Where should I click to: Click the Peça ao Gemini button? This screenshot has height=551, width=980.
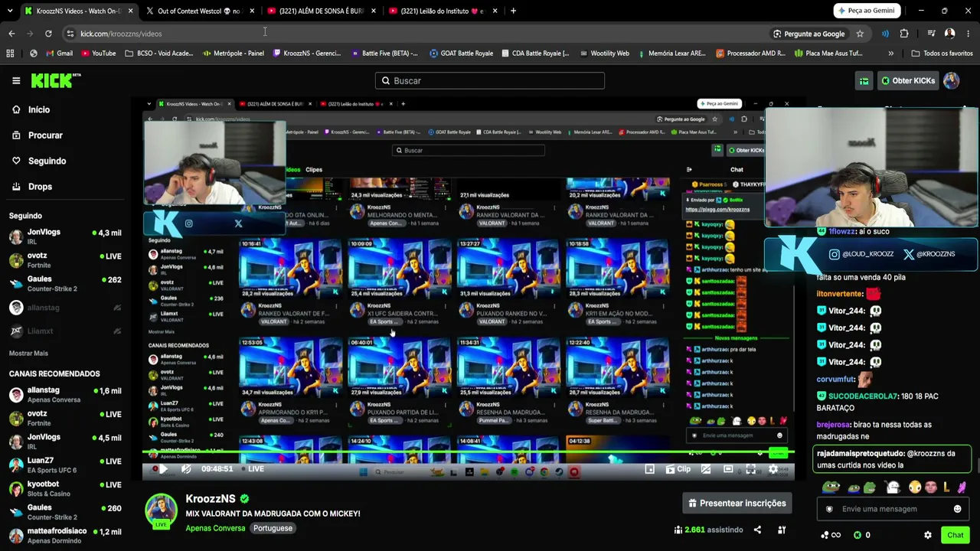tap(867, 11)
